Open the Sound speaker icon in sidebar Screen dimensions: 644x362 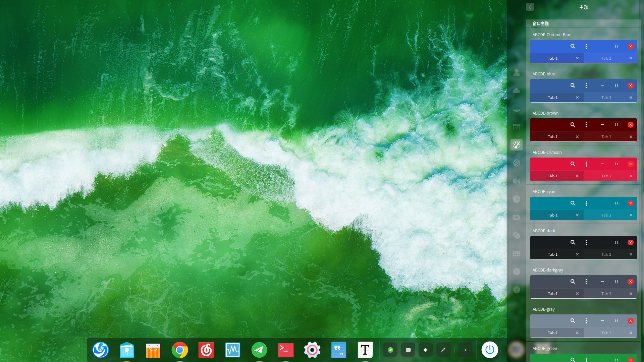pyautogui.click(x=517, y=181)
